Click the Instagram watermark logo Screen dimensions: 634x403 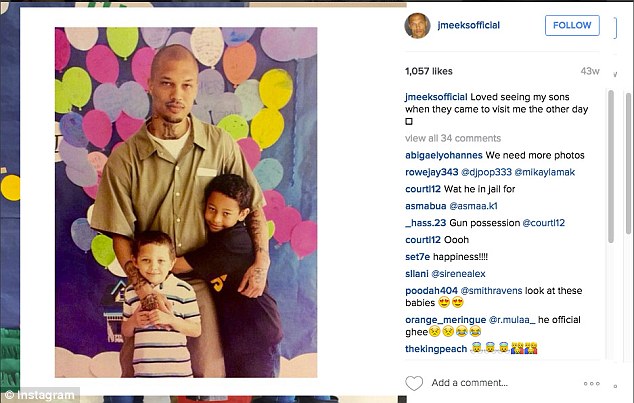40,395
